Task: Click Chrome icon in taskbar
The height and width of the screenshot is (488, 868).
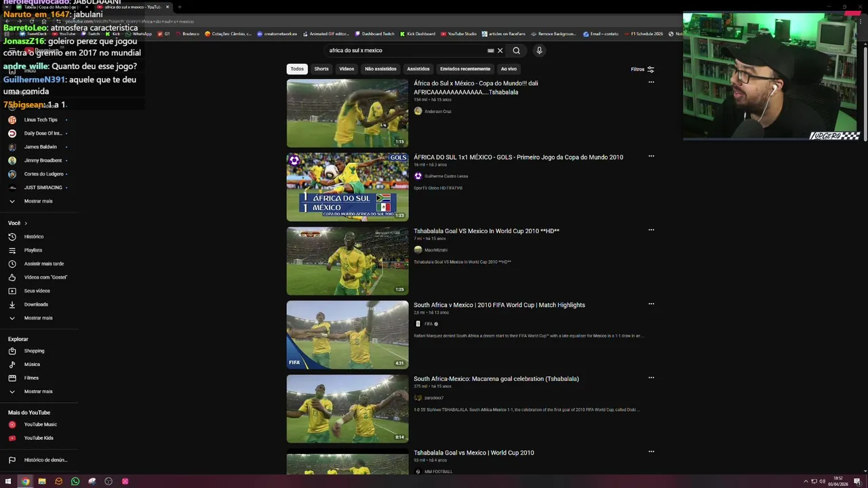Action: (25, 481)
